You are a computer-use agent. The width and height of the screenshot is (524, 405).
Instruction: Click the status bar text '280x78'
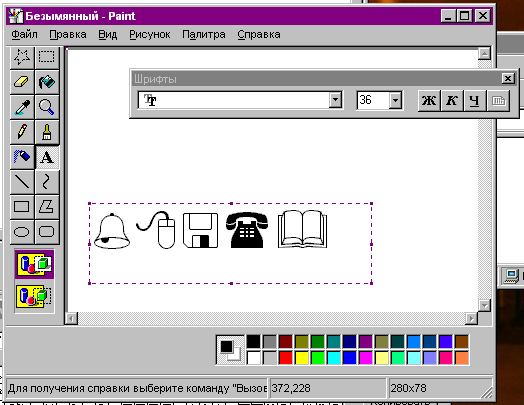point(408,388)
